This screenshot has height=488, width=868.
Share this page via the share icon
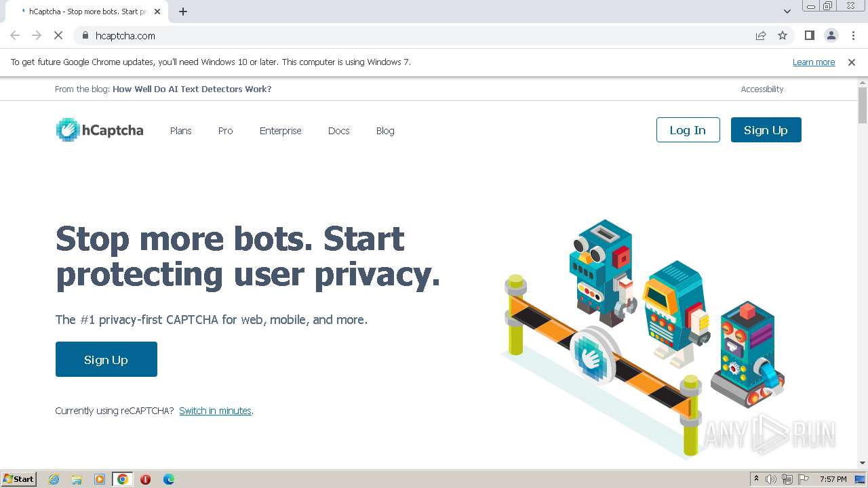(x=761, y=35)
